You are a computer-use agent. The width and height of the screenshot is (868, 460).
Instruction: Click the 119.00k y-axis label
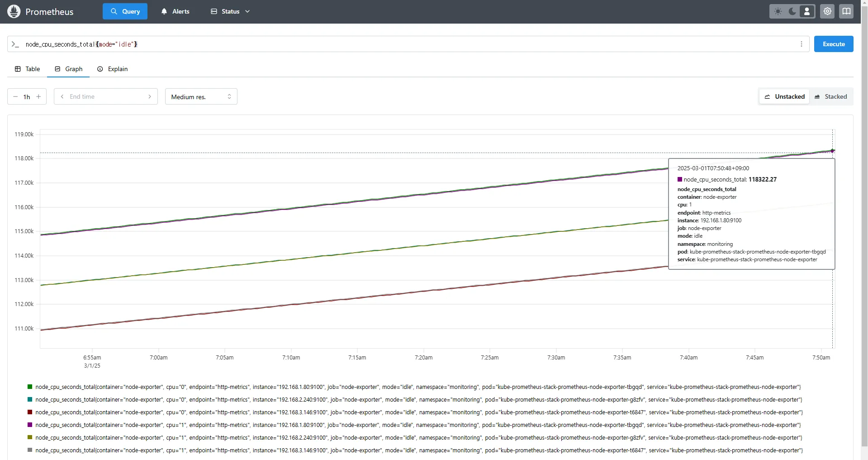[24, 134]
